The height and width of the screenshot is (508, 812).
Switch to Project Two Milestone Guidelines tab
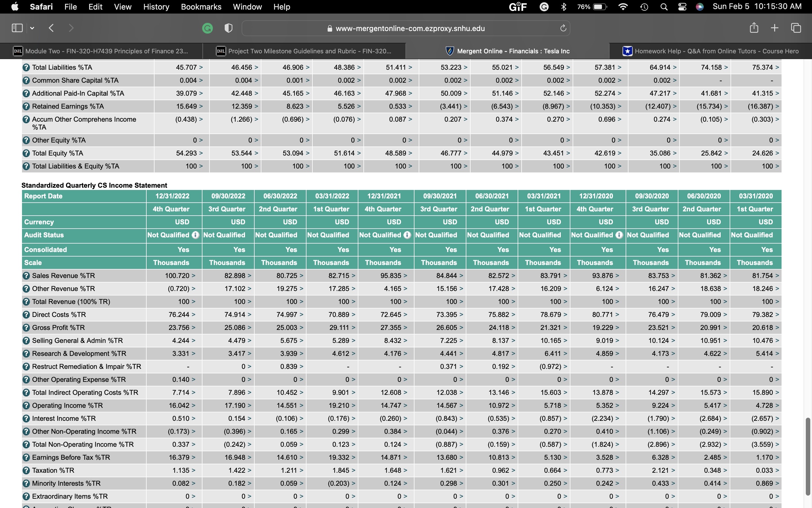click(x=304, y=51)
